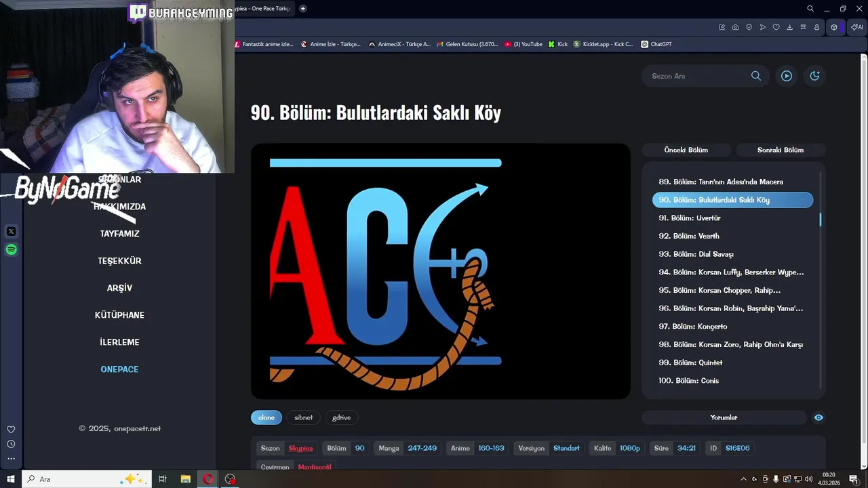The image size is (868, 488).
Task: Open a new tab with plus icon
Action: click(303, 9)
